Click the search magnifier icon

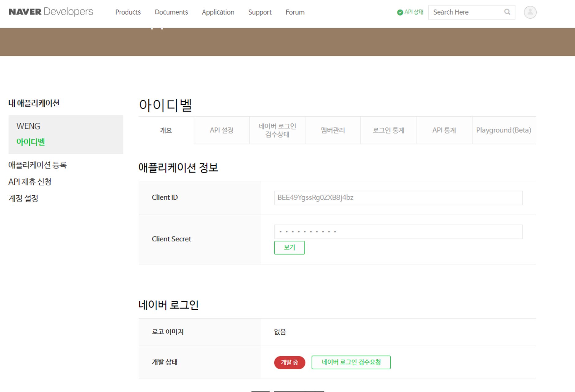click(x=507, y=12)
